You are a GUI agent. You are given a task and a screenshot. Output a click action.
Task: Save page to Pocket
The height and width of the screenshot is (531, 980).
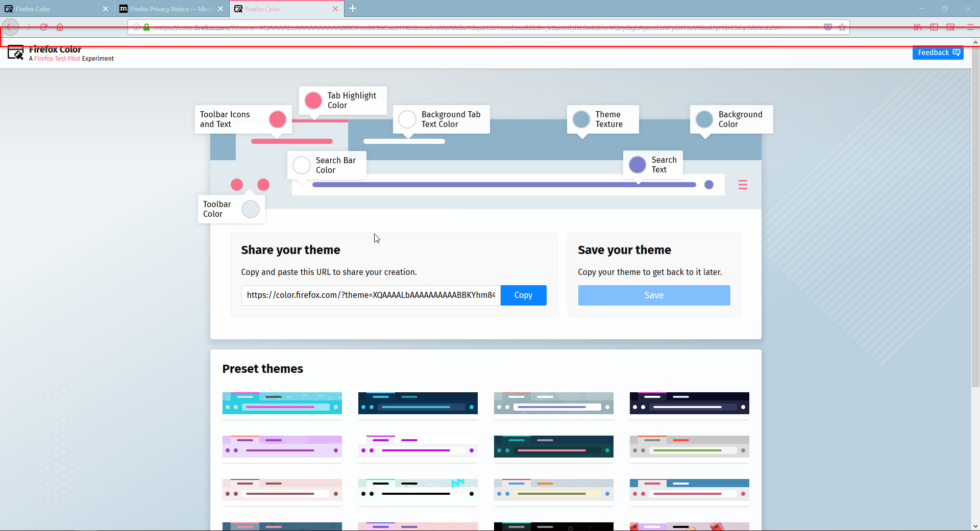828,27
